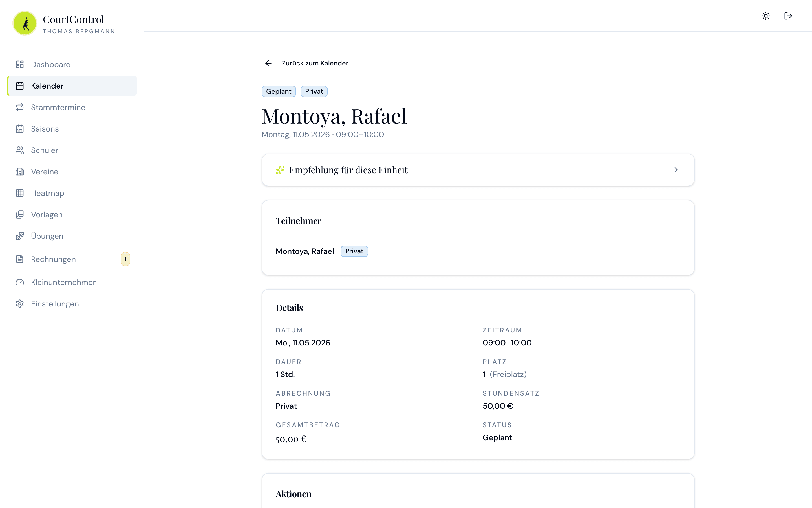The height and width of the screenshot is (508, 812).
Task: Go to Vorlagen
Action: pyautogui.click(x=72, y=215)
